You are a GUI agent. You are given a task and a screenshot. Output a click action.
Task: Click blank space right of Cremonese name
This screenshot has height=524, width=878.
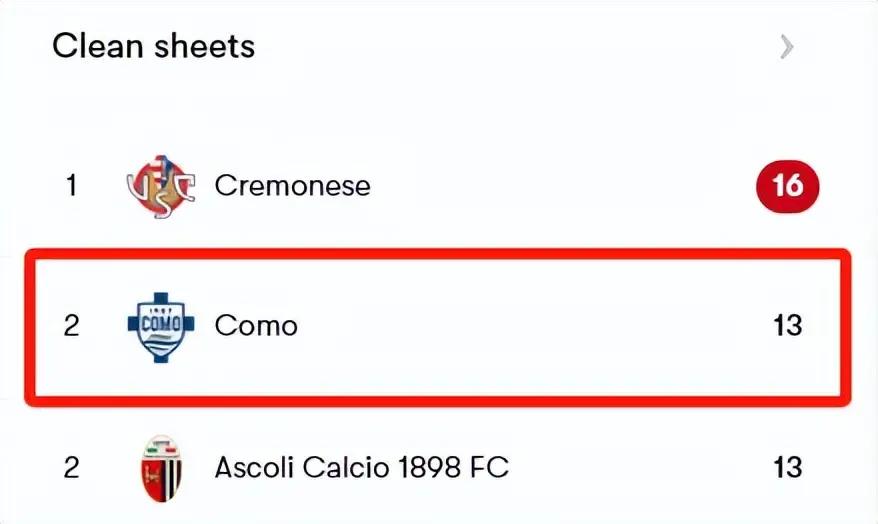coord(560,186)
